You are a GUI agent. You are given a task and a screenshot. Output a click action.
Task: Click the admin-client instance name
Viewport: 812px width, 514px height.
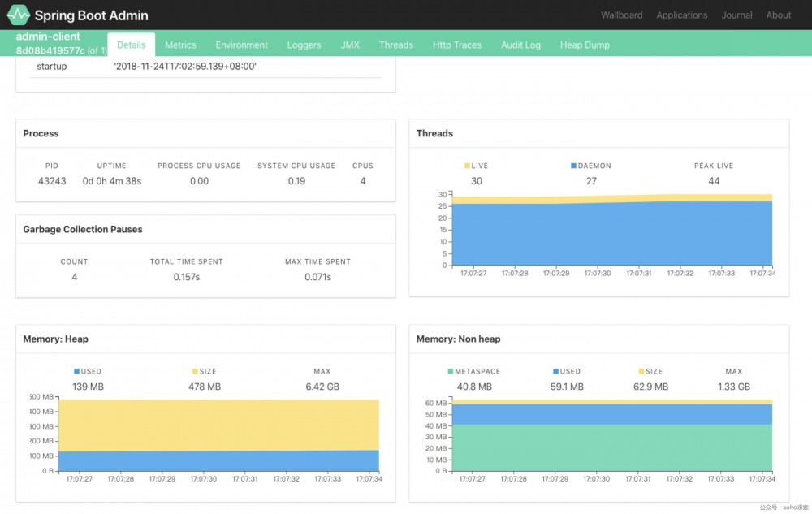point(46,37)
